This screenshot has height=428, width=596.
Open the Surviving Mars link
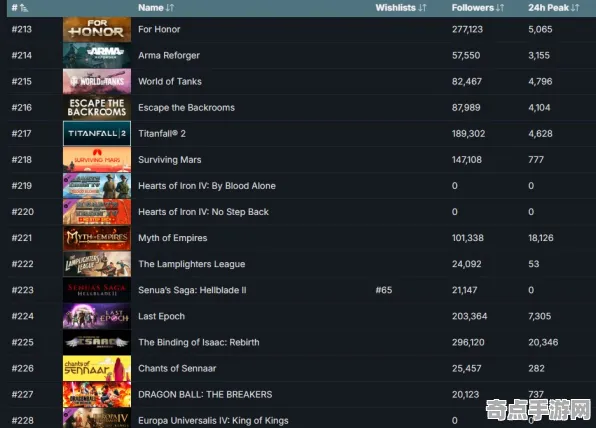[170, 160]
